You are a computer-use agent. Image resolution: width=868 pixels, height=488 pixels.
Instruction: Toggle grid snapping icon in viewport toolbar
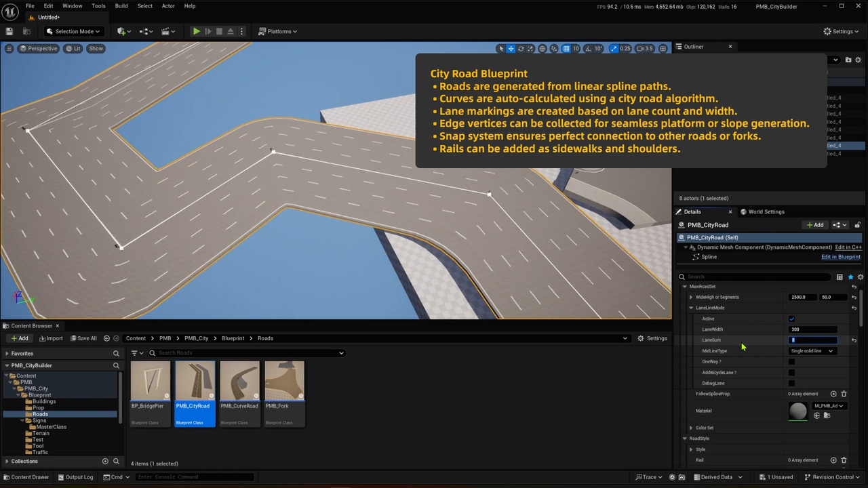click(x=566, y=49)
